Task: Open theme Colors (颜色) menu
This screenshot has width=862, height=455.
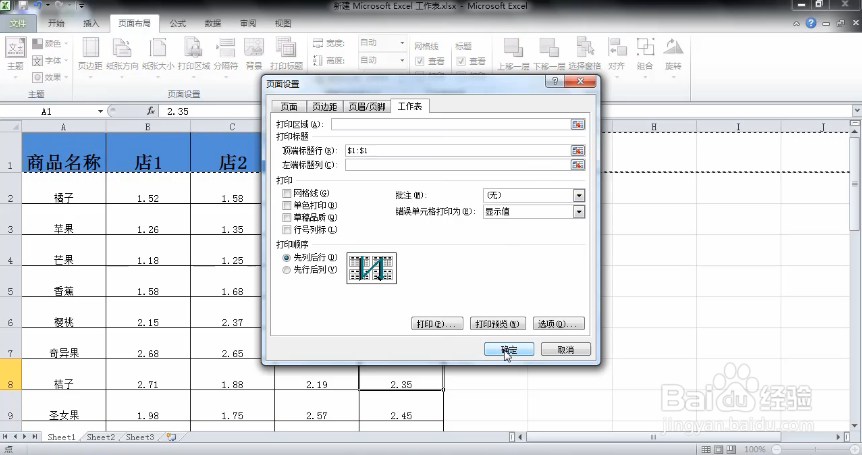Action: click(49, 43)
